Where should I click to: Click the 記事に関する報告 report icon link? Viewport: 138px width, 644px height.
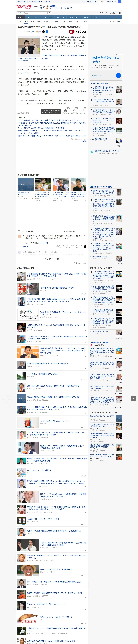[24, 113]
